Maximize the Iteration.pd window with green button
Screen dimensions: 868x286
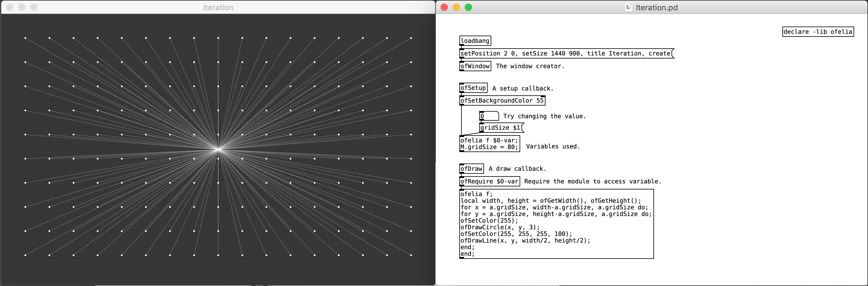point(468,8)
